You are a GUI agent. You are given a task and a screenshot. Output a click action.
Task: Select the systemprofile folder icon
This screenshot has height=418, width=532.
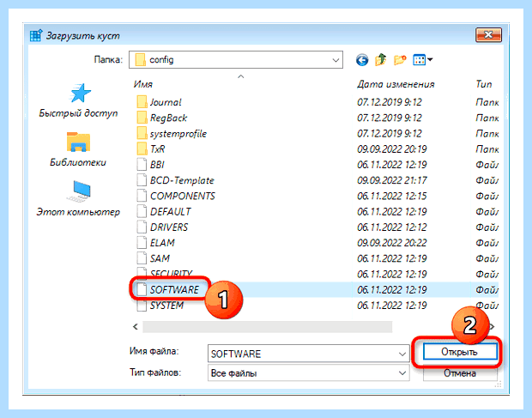tap(142, 133)
